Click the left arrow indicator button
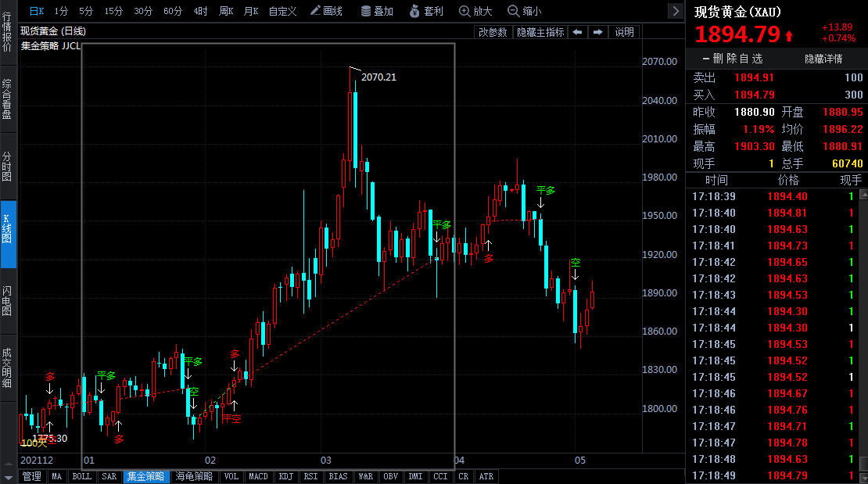 (577, 32)
